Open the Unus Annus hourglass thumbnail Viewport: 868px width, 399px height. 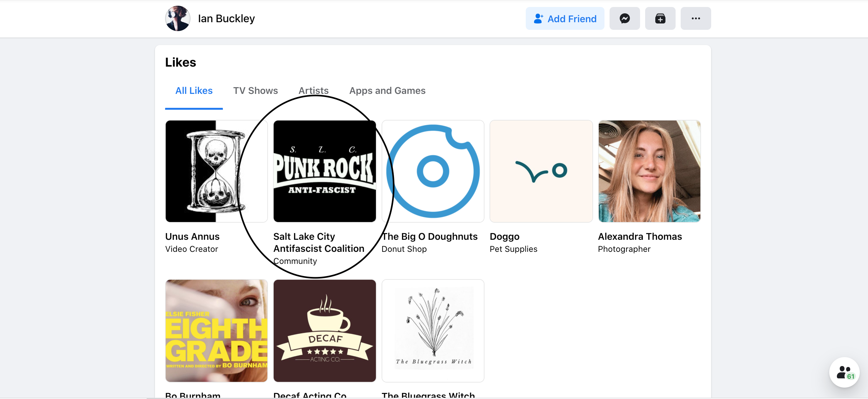pyautogui.click(x=216, y=171)
